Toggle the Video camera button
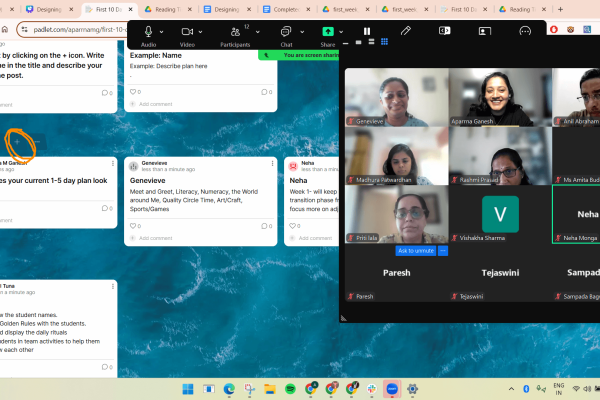Viewport: 600px width, 400px height. [186, 31]
